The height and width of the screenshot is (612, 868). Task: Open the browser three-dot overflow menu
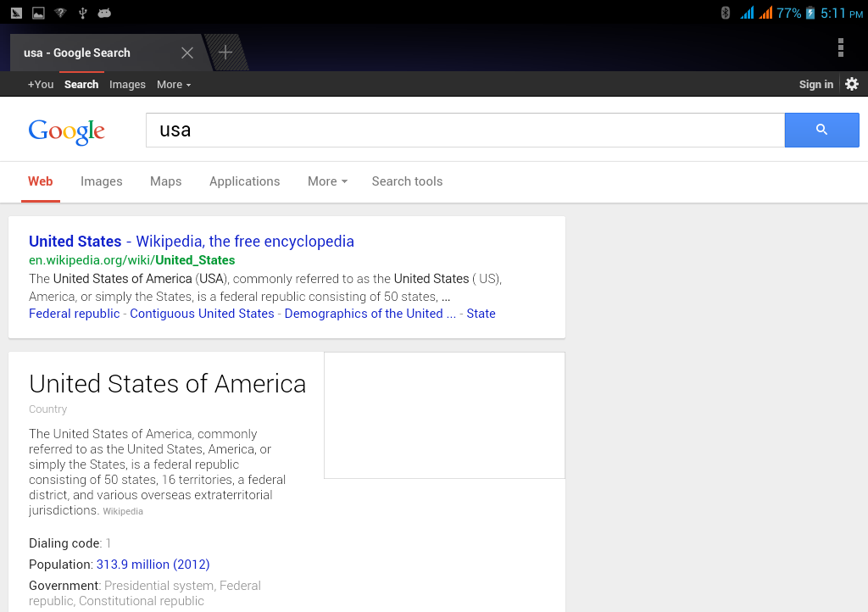[x=840, y=47]
